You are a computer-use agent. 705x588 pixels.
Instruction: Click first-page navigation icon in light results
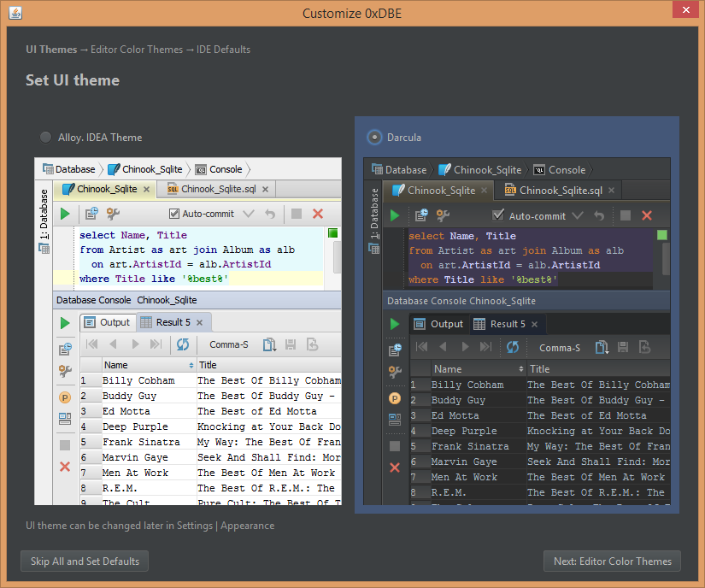coord(91,344)
